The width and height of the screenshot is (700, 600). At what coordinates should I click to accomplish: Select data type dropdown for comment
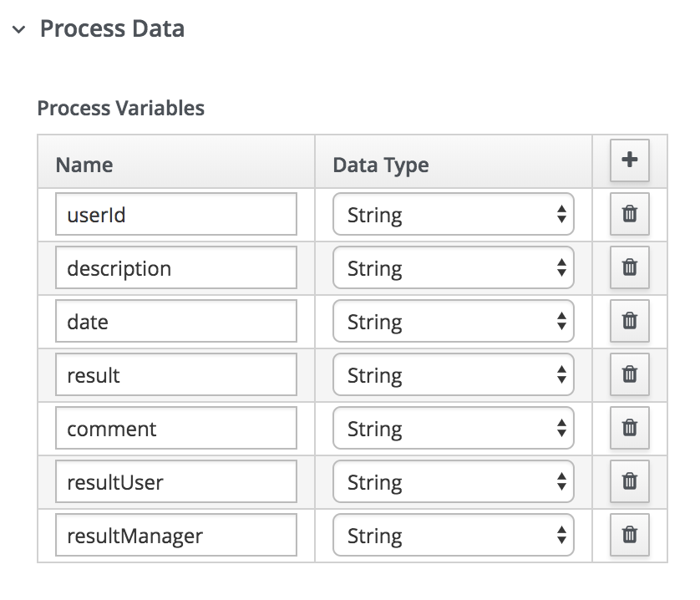pos(453,429)
